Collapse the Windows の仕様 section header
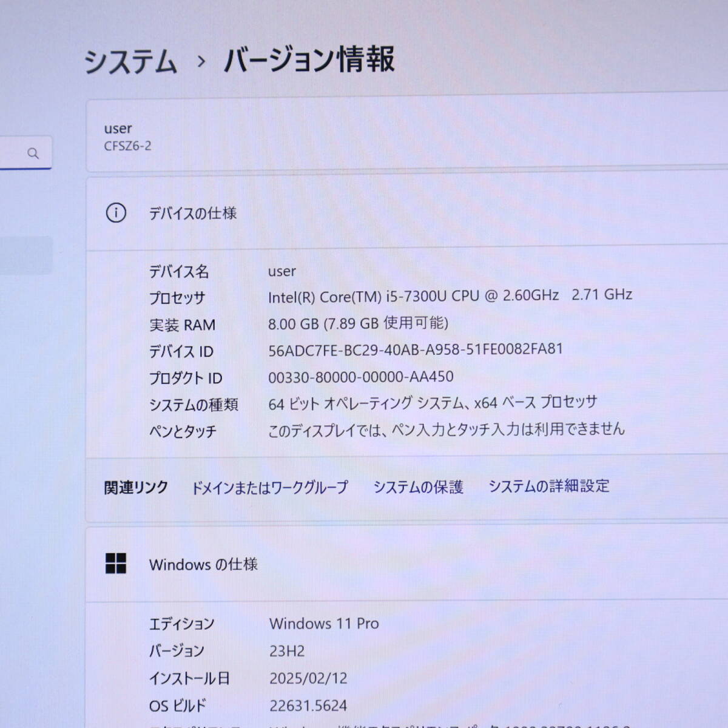Screen dimensions: 728x728 (406, 564)
